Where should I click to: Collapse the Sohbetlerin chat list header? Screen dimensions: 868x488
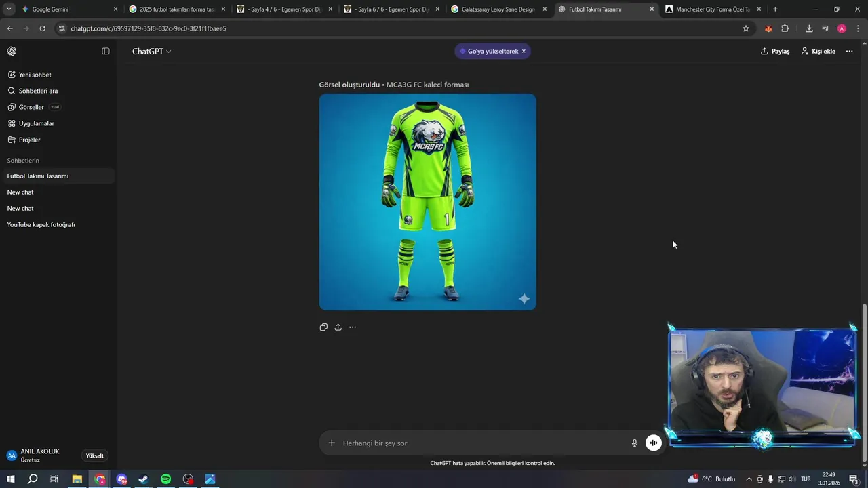tap(23, 161)
